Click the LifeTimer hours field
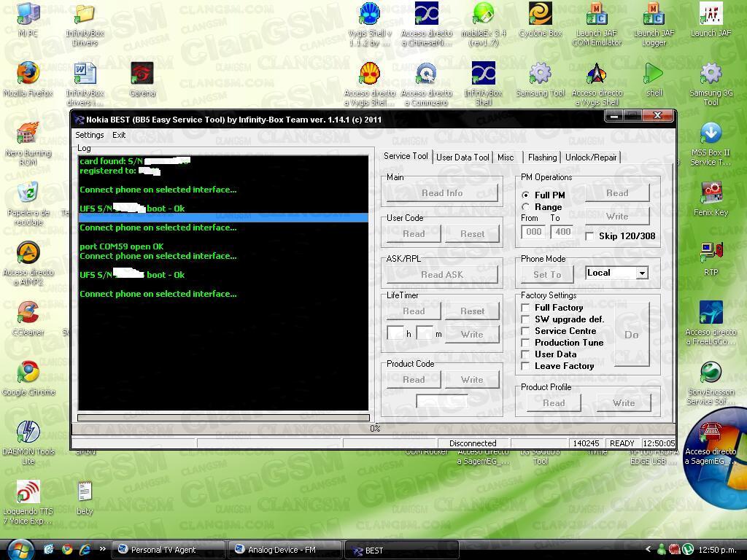747x560 pixels. point(395,332)
